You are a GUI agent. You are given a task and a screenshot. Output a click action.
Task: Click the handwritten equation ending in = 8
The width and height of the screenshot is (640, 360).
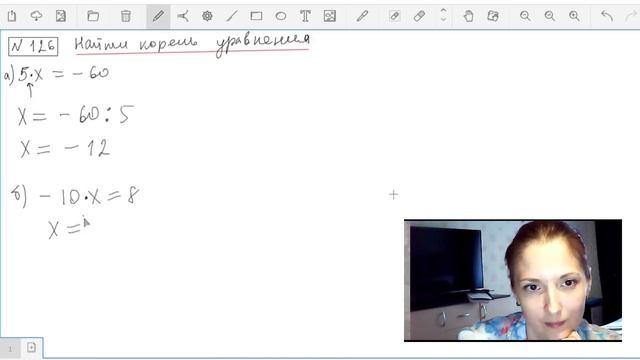tap(76, 196)
